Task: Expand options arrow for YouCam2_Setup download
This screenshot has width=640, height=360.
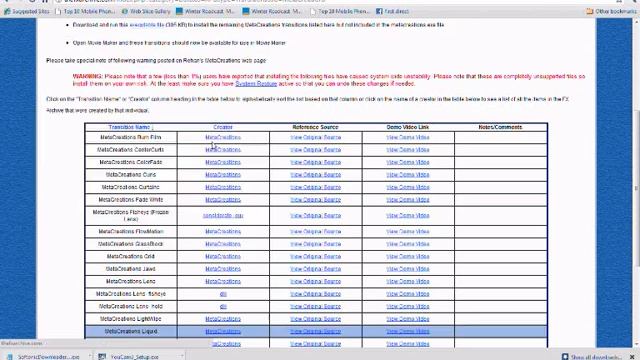Action: [x=181, y=357]
